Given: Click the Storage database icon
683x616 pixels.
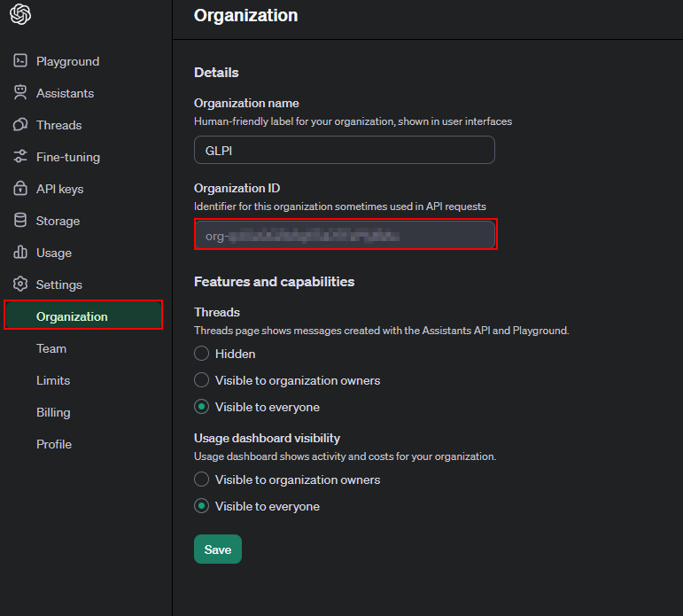Looking at the screenshot, I should click(20, 221).
